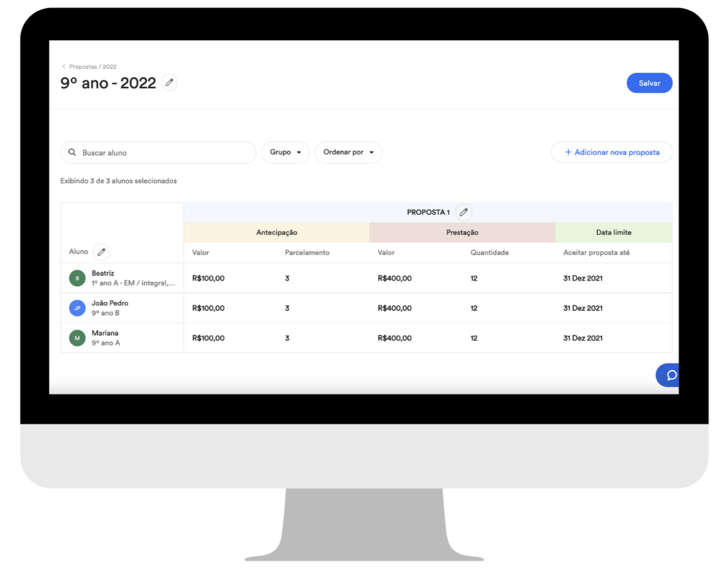Select the Antecipação column header
728x576 pixels.
[x=277, y=233]
